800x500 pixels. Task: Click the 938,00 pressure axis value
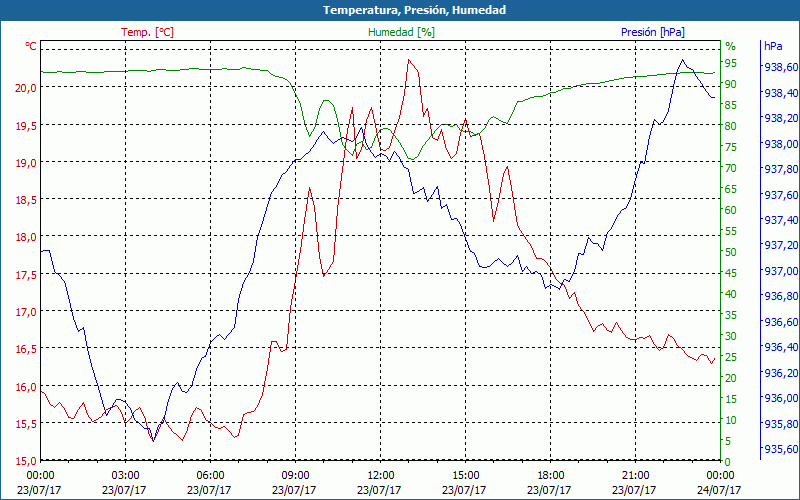tap(781, 144)
